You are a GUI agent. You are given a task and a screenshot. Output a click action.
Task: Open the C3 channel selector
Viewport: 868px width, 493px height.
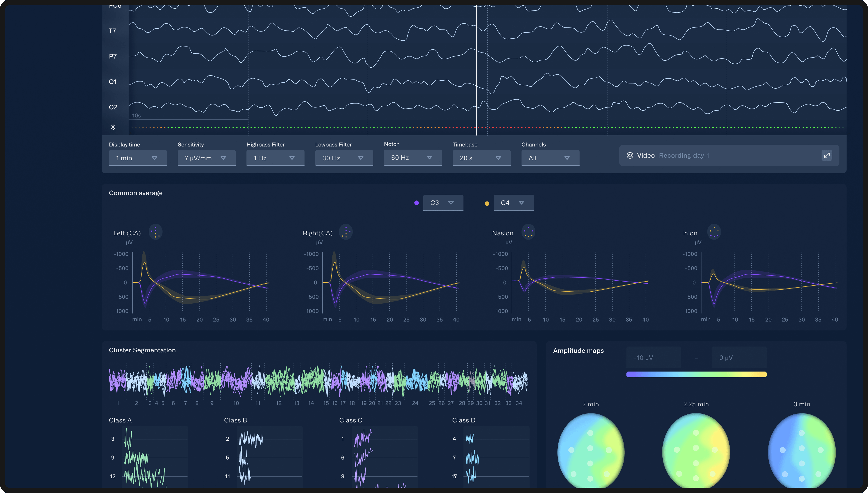443,203
